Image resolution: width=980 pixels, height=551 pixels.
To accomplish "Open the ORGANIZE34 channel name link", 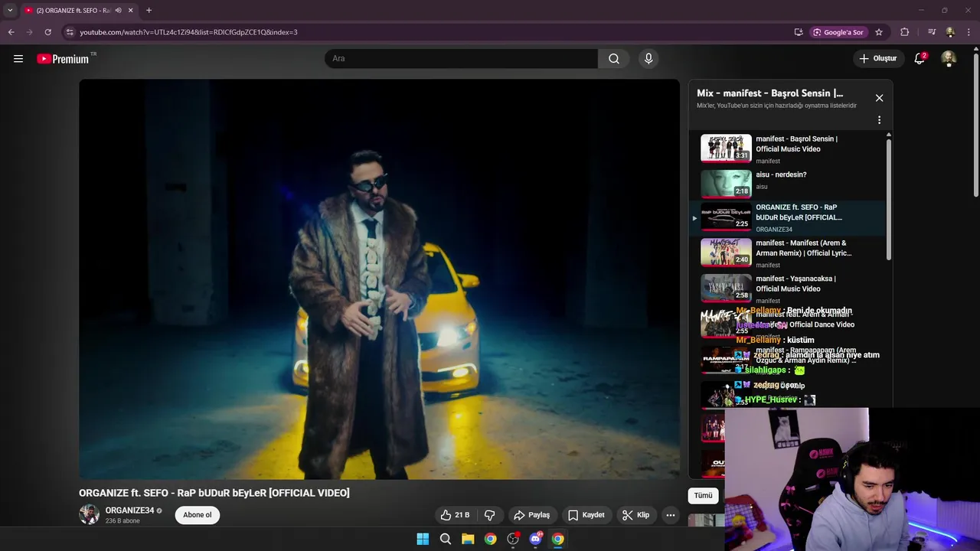I will pos(129,510).
